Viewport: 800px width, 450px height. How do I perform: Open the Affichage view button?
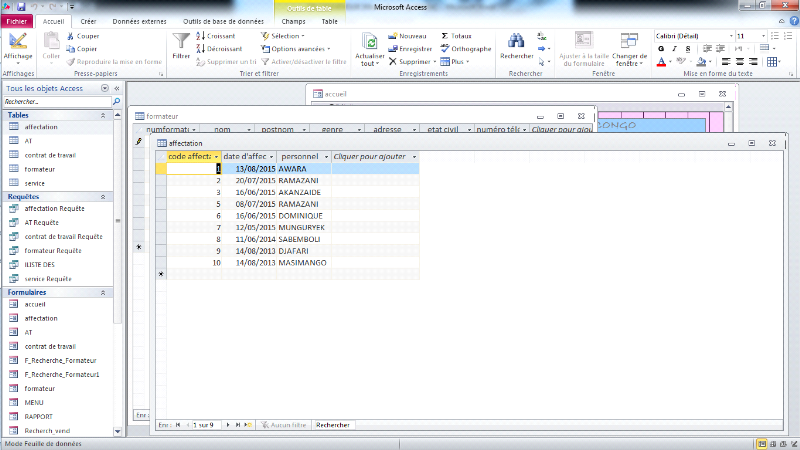pyautogui.click(x=18, y=47)
